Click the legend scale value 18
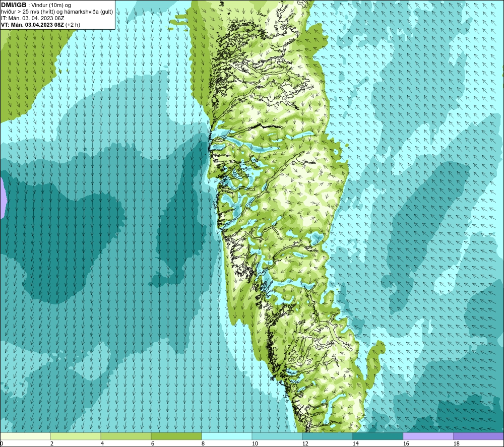Screen dimensions: 504x447 click(x=456, y=443)
